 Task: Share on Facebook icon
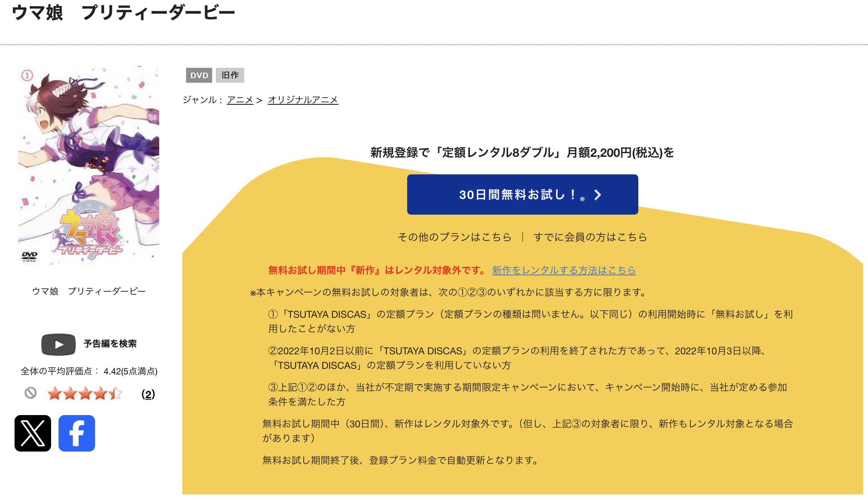pos(77,433)
